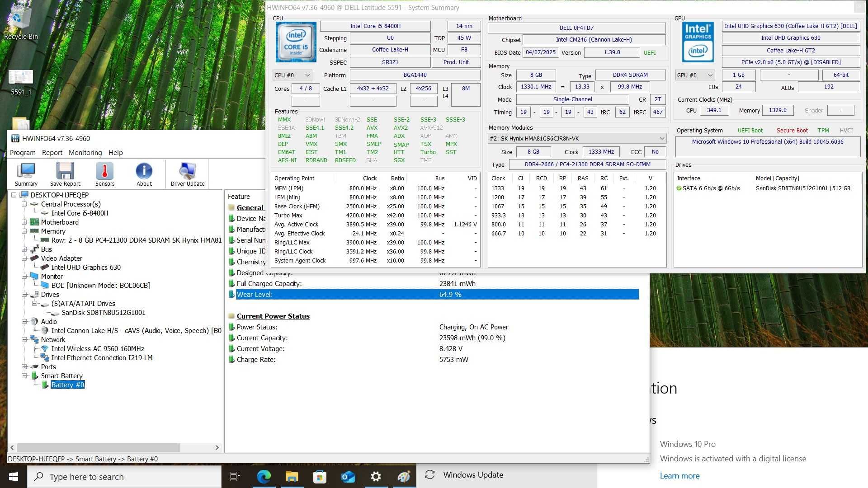868x488 pixels.
Task: Click the tree scrollbar right arrow
Action: (217, 447)
